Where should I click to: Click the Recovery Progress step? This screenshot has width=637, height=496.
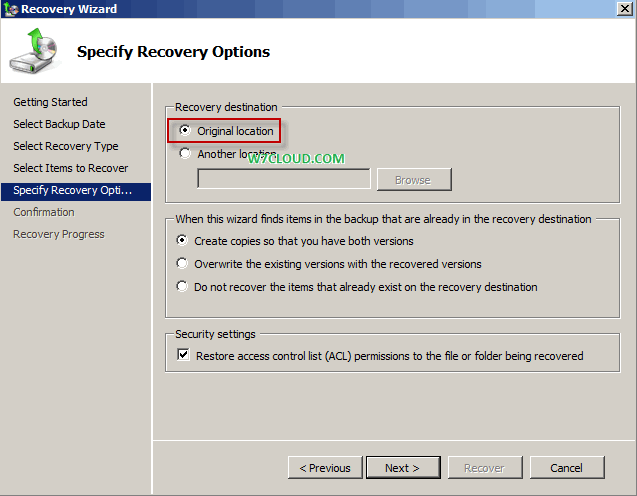point(59,234)
